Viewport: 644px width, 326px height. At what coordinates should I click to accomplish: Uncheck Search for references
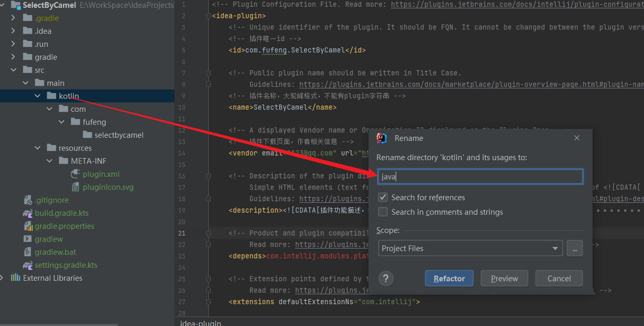point(383,197)
